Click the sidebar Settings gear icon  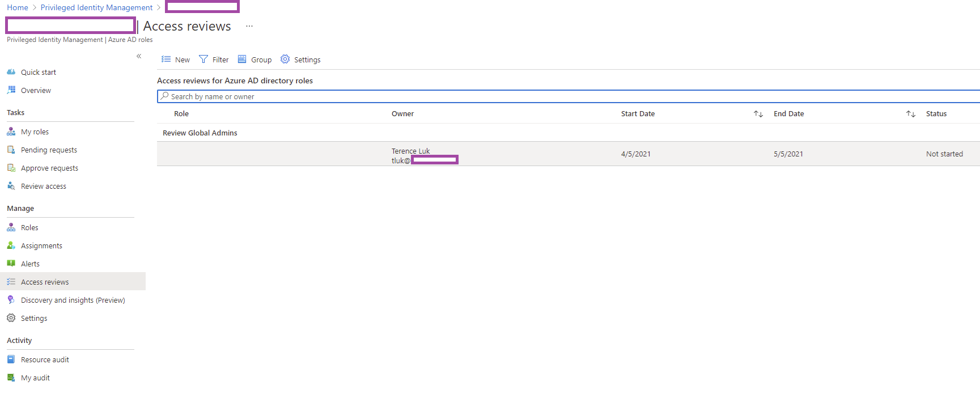point(11,318)
